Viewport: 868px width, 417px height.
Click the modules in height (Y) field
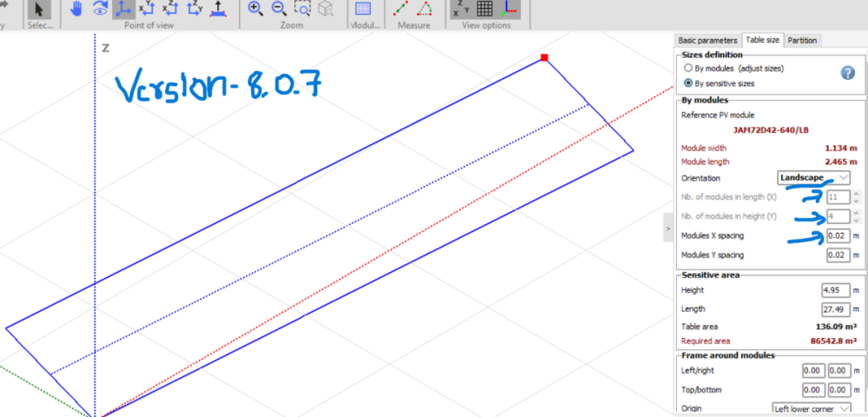coord(838,216)
